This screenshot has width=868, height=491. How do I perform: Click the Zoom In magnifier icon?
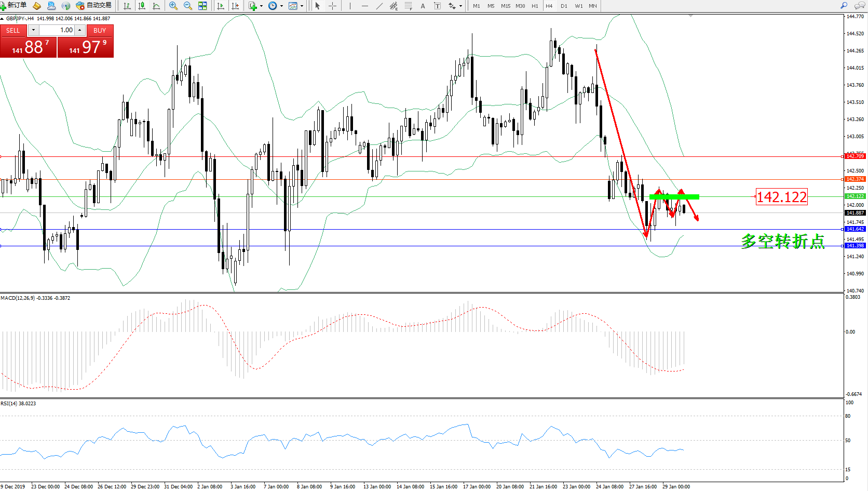click(x=173, y=6)
